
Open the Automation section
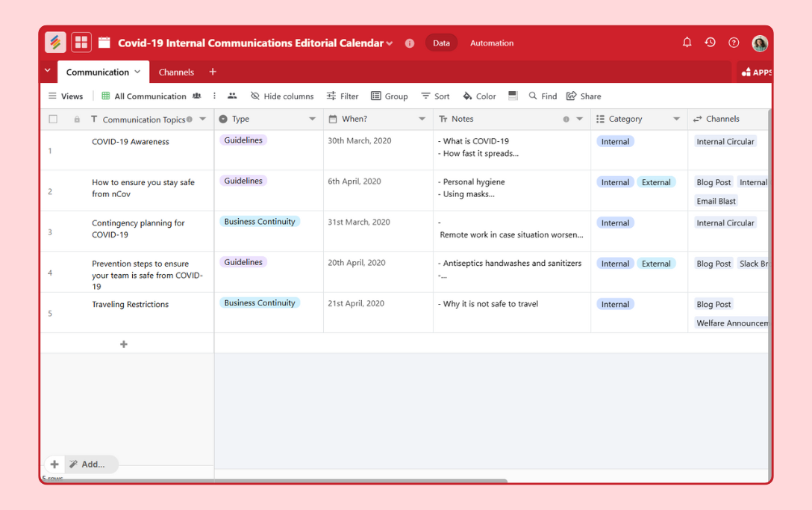pyautogui.click(x=492, y=43)
